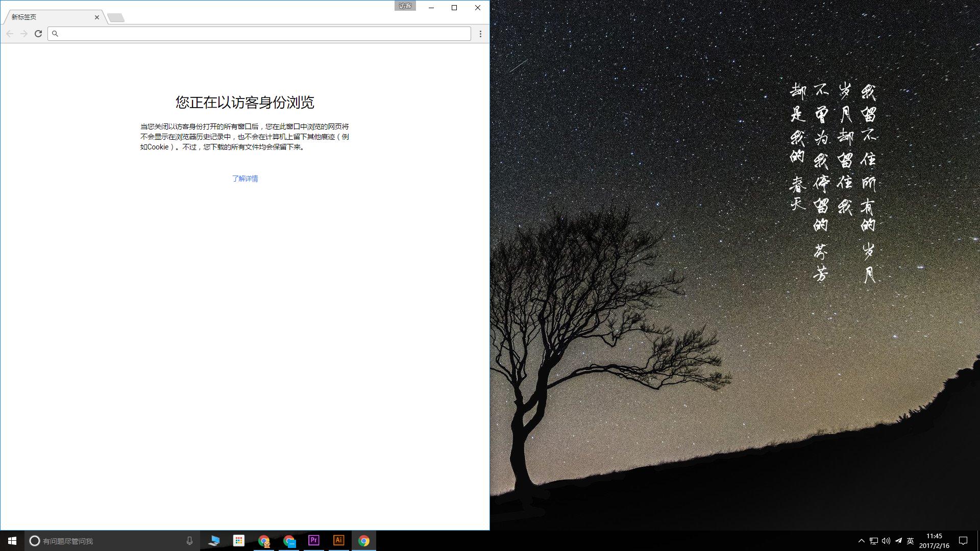Click Cortana's microphone icon
Screen dimensions: 980x551
[189, 541]
